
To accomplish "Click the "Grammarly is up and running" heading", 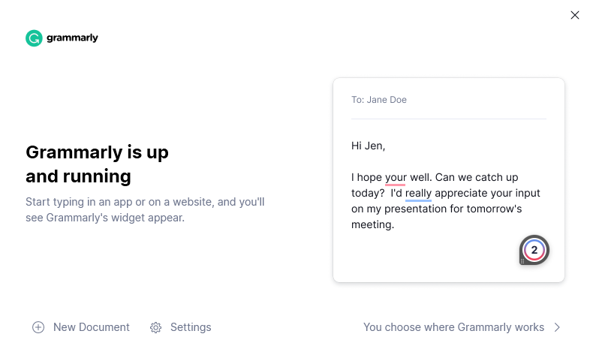I will [x=97, y=164].
